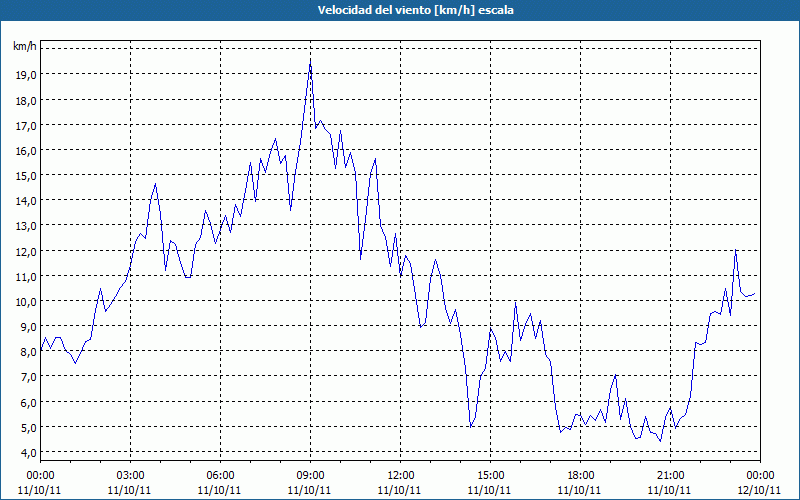This screenshot has width=800, height=500.
Task: Click the '7,0' y-axis value
Action: tap(29, 377)
